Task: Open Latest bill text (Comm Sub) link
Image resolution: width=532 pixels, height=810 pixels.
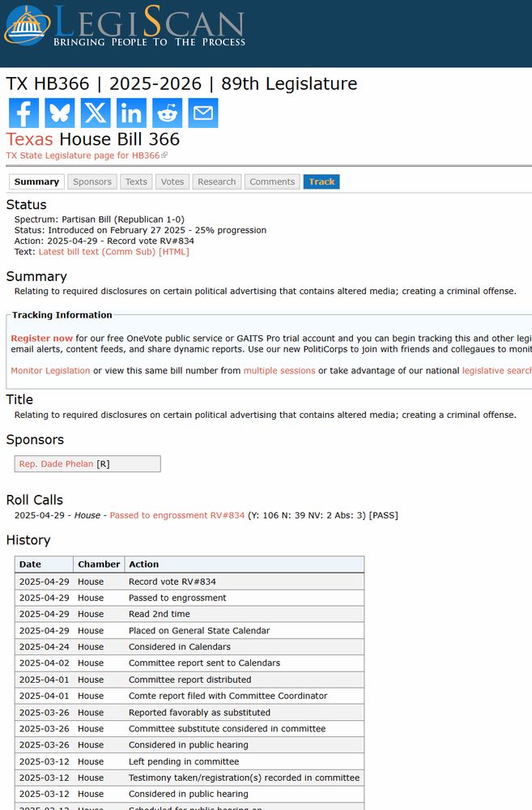Action: [113, 252]
